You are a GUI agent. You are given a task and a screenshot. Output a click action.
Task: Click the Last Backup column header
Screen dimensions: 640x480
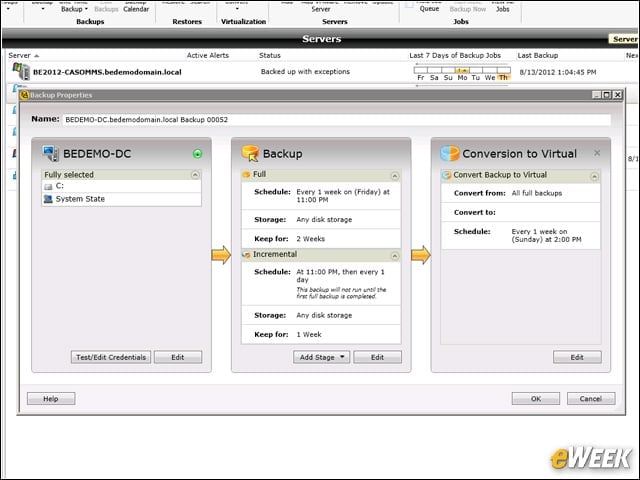pyautogui.click(x=538, y=56)
